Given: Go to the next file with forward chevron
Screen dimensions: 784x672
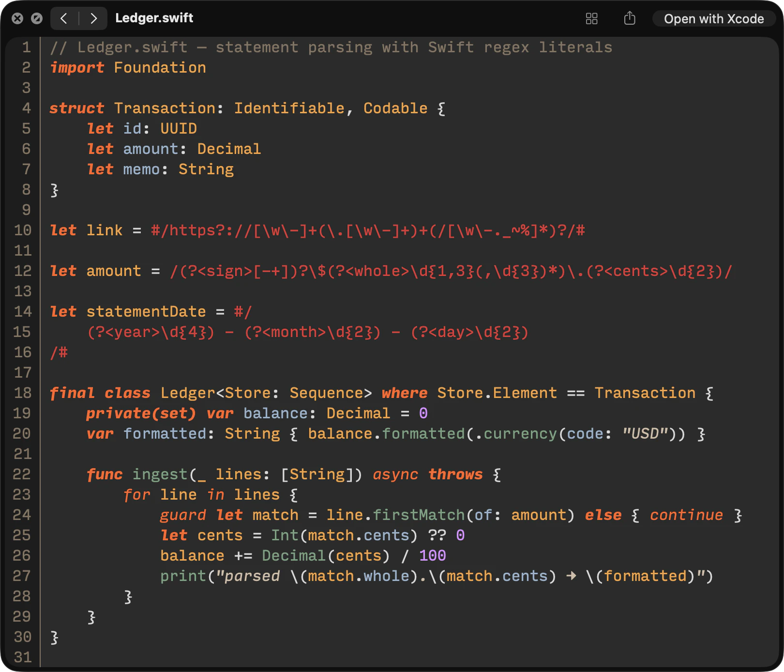Looking at the screenshot, I should coord(93,18).
